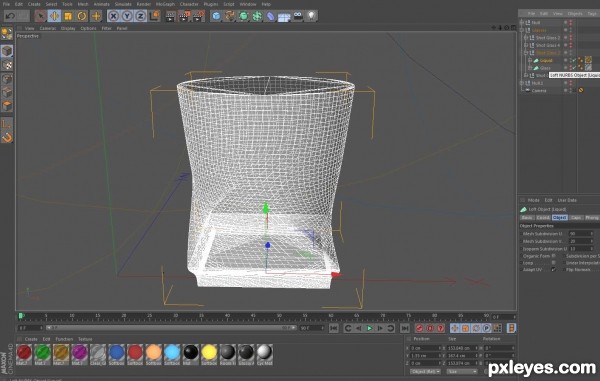600x381 pixels.
Task: Click the Texture mode checker icon in left sidebar
Action: (x=7, y=65)
